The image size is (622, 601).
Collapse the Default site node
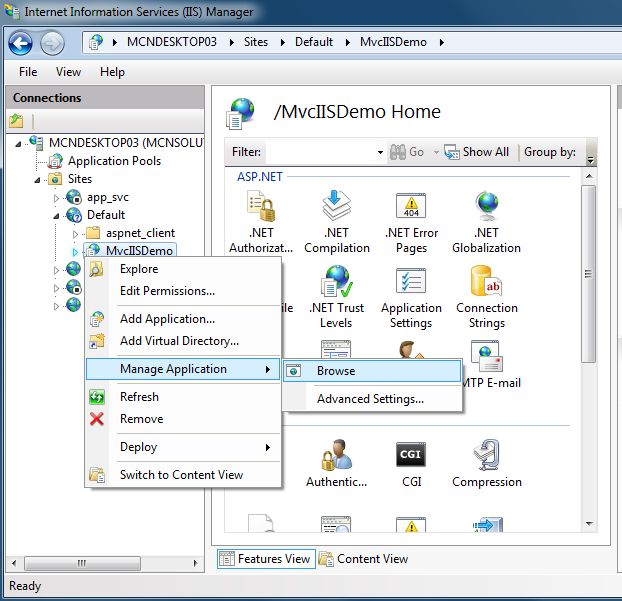[x=56, y=216]
